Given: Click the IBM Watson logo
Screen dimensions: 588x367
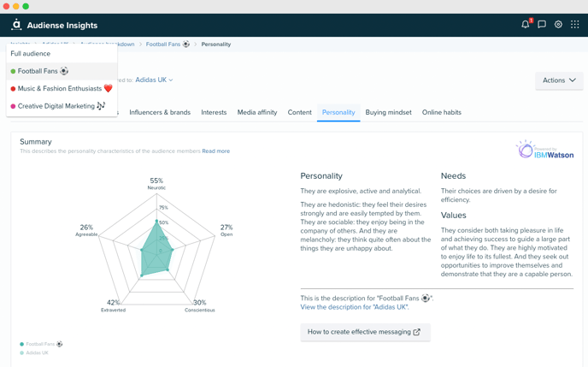Looking at the screenshot, I should point(545,150).
